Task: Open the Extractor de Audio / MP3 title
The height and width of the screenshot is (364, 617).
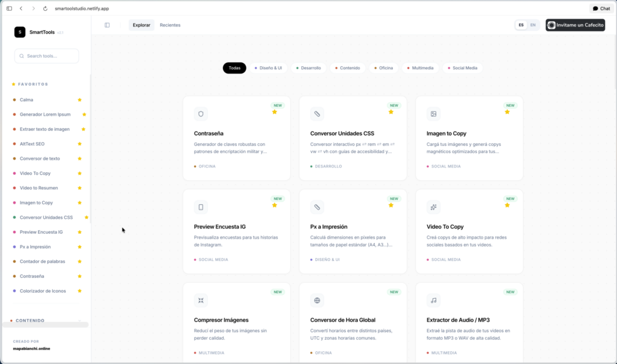Action: pyautogui.click(x=458, y=320)
